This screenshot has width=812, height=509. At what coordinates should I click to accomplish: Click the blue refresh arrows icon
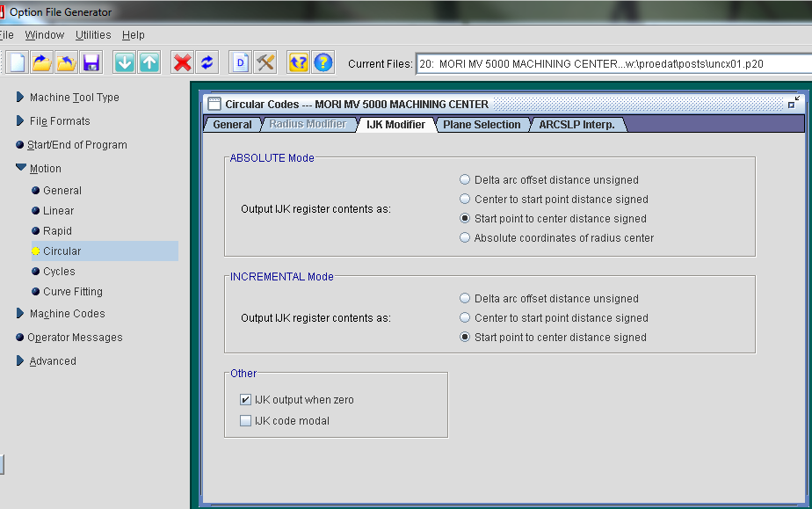[x=207, y=62]
